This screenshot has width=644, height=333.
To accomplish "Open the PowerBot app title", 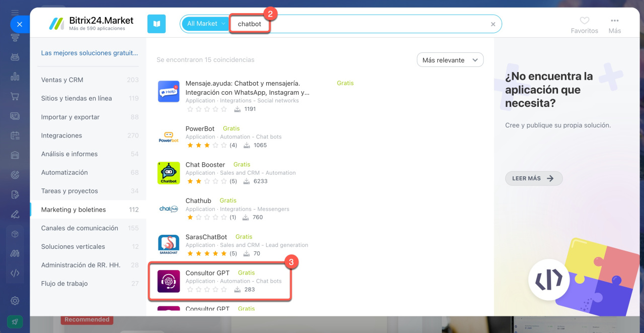I will [x=200, y=128].
